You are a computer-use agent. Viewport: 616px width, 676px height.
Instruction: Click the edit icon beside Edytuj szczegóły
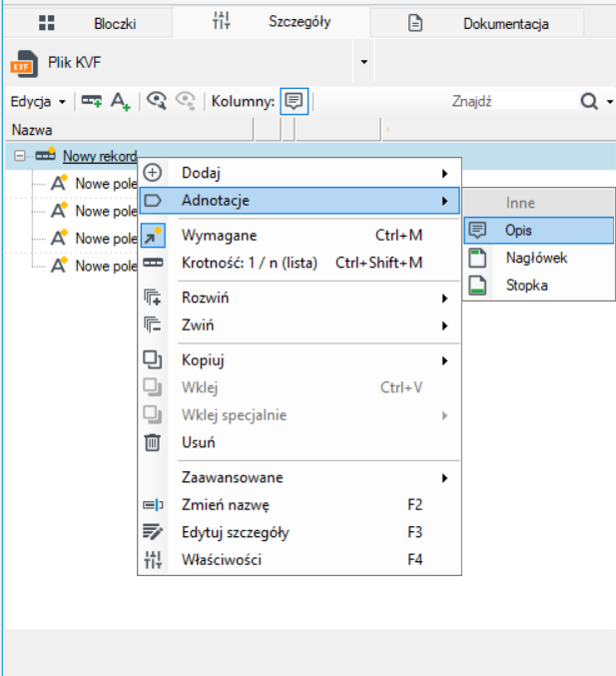tap(153, 532)
